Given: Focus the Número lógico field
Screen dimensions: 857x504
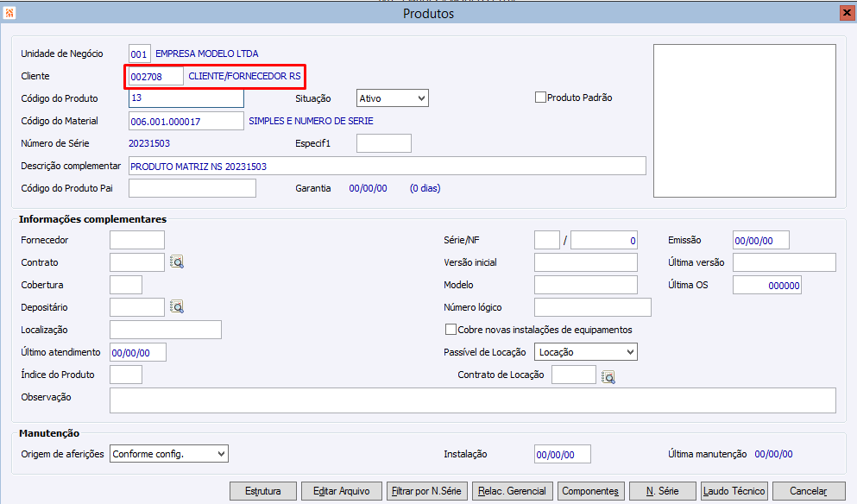Looking at the screenshot, I should (592, 307).
